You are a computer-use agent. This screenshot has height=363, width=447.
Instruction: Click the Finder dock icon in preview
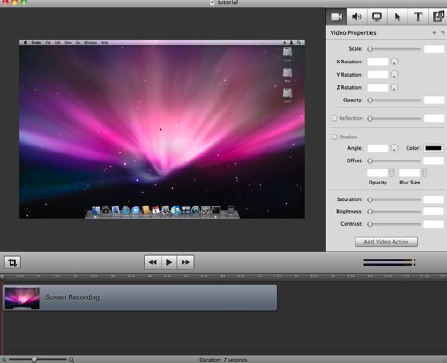96,210
